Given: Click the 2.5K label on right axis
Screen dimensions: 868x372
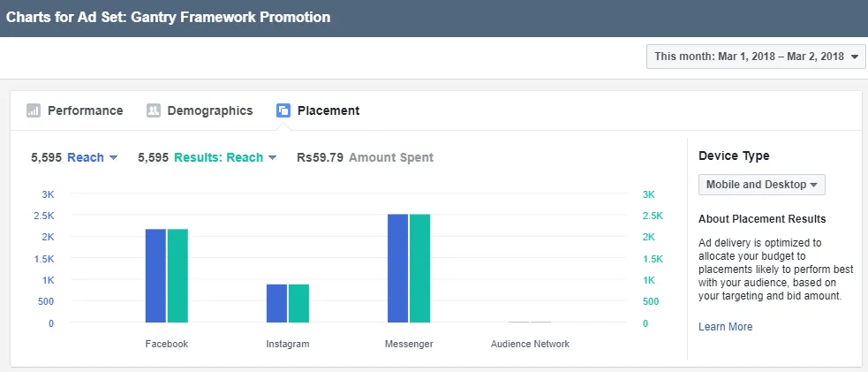Looking at the screenshot, I should click(653, 216).
